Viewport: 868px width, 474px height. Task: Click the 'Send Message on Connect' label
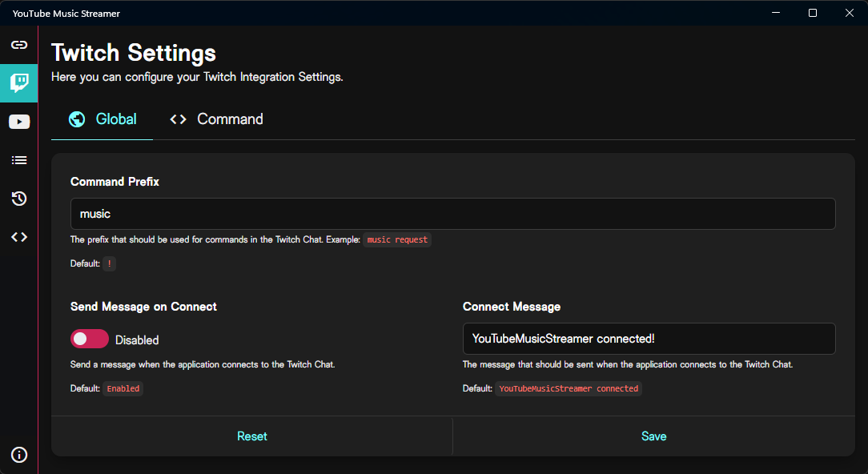[x=143, y=307]
